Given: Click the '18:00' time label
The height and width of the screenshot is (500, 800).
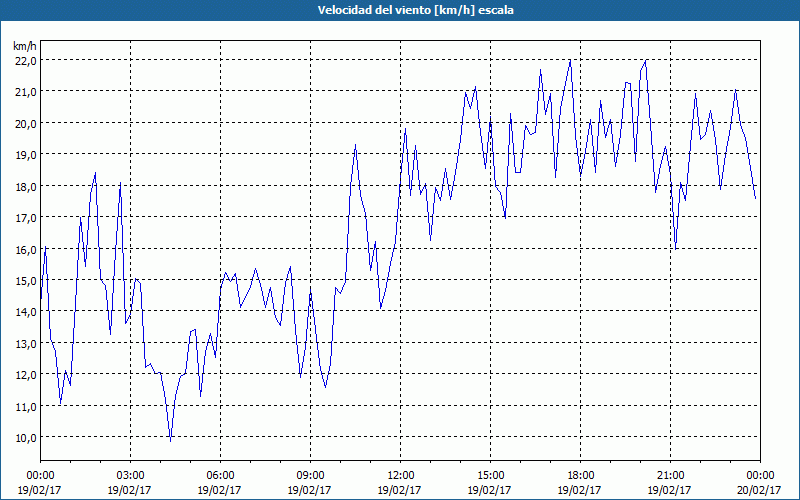Looking at the screenshot, I should (x=581, y=476).
